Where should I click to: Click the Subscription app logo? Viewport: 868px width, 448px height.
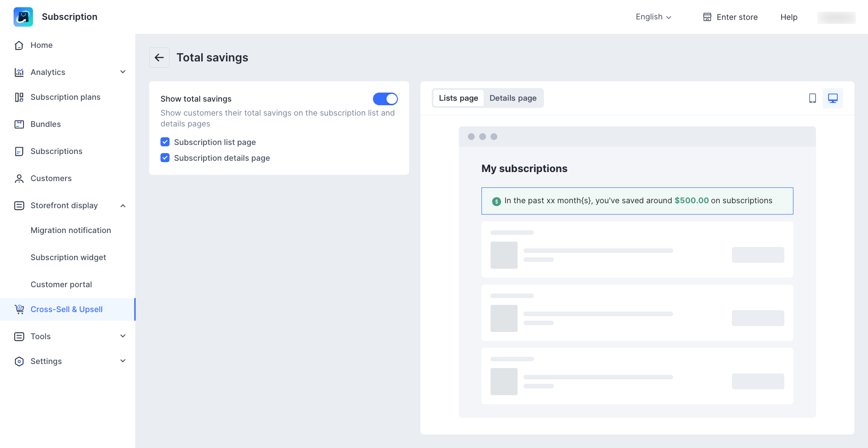[23, 17]
